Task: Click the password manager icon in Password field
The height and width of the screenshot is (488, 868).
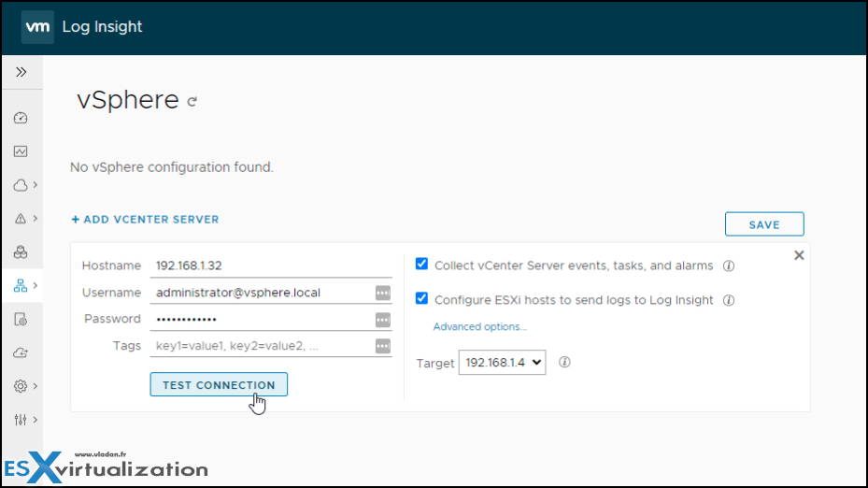Action: [382, 320]
